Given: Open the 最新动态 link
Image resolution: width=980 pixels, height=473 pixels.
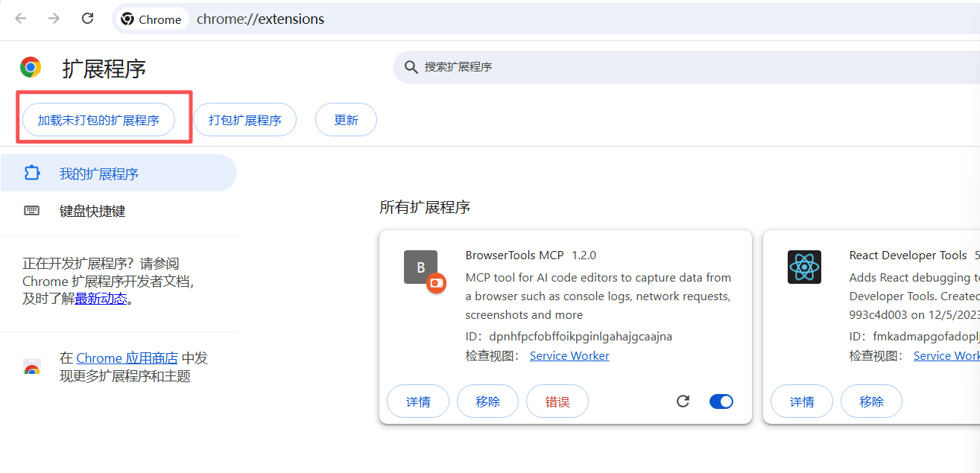Looking at the screenshot, I should click(101, 299).
